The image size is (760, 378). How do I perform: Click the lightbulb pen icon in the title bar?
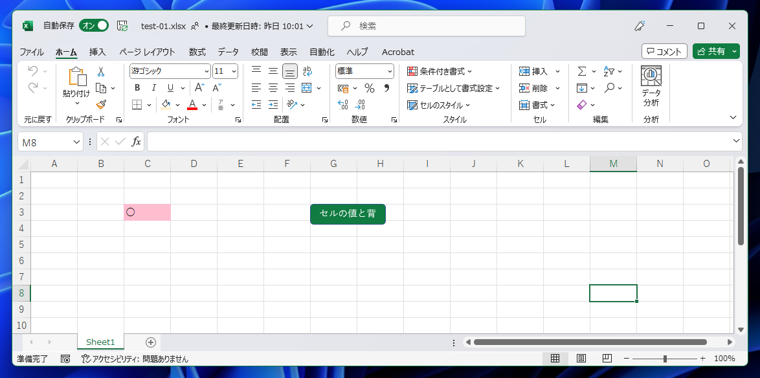point(639,26)
